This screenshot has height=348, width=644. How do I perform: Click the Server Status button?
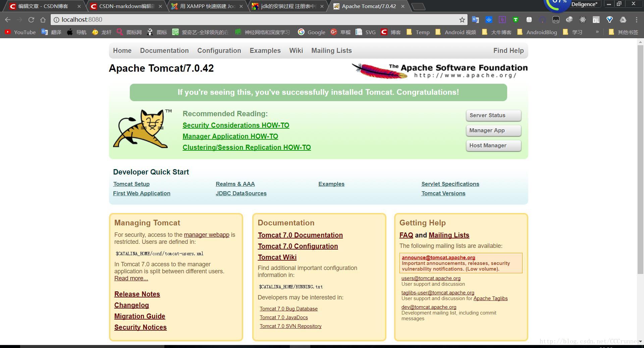click(x=493, y=115)
